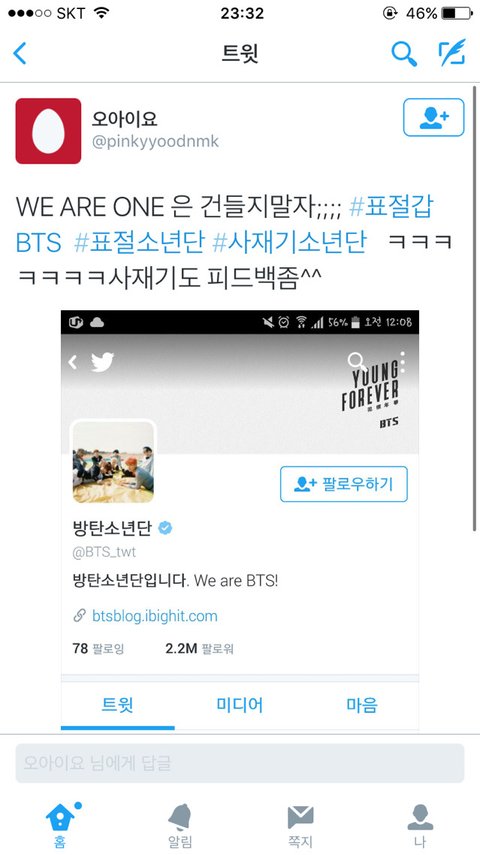Open the 쪽지 messages envelope tab
Screen dimensions: 480x855
(x=300, y=826)
